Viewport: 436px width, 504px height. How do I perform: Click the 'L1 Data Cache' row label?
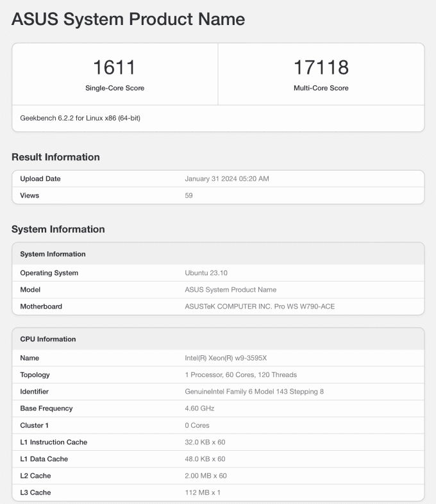(x=44, y=459)
